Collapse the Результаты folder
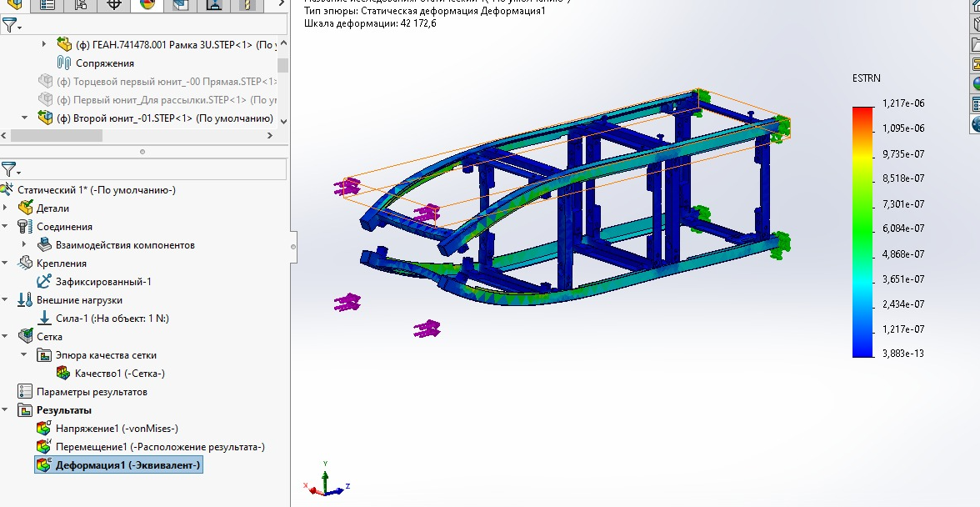This screenshot has height=507, width=980. point(6,409)
